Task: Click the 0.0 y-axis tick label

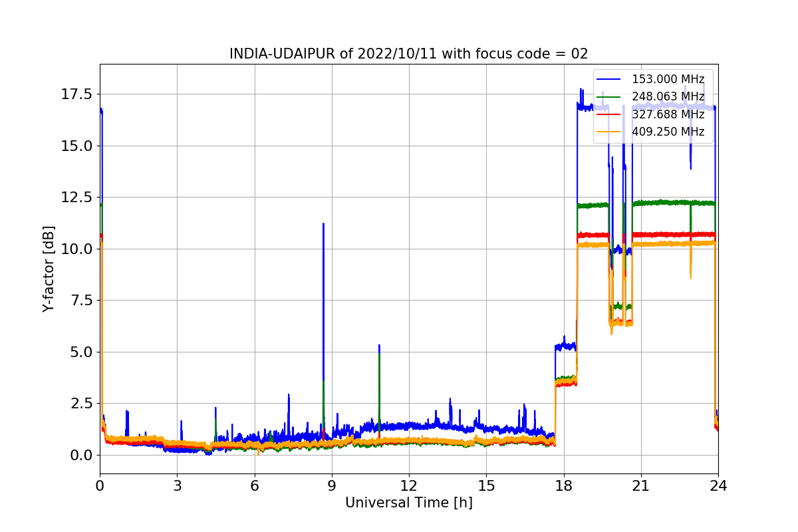Action: (x=81, y=455)
